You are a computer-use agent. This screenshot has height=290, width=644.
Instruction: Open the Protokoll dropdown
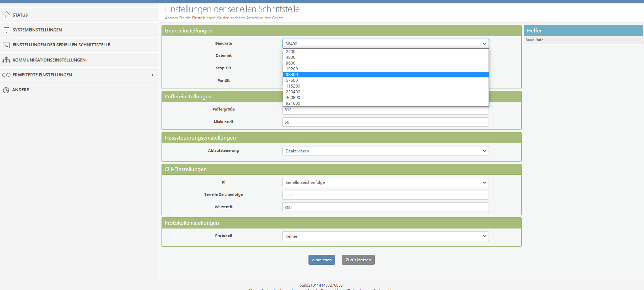click(385, 236)
